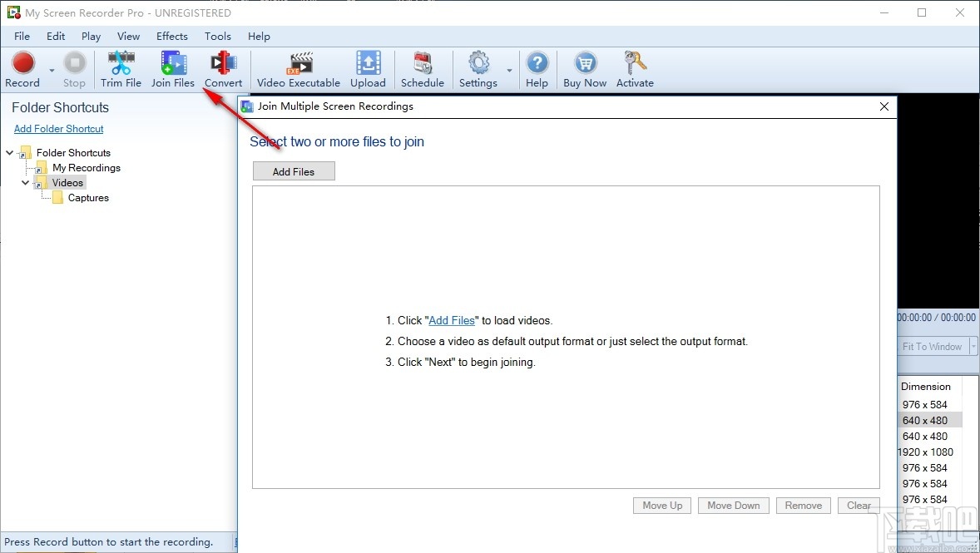Open the Tools menu
Viewport: 980px width, 553px height.
pos(217,36)
